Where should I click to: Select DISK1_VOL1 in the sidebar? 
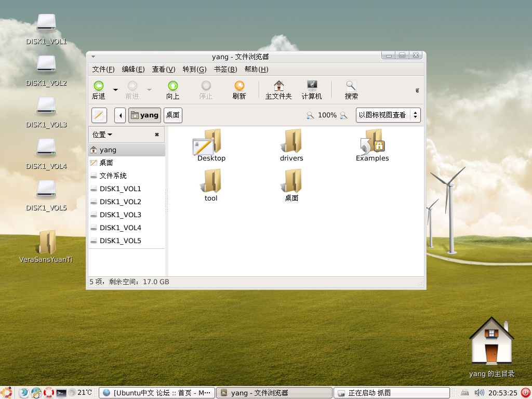[127, 189]
